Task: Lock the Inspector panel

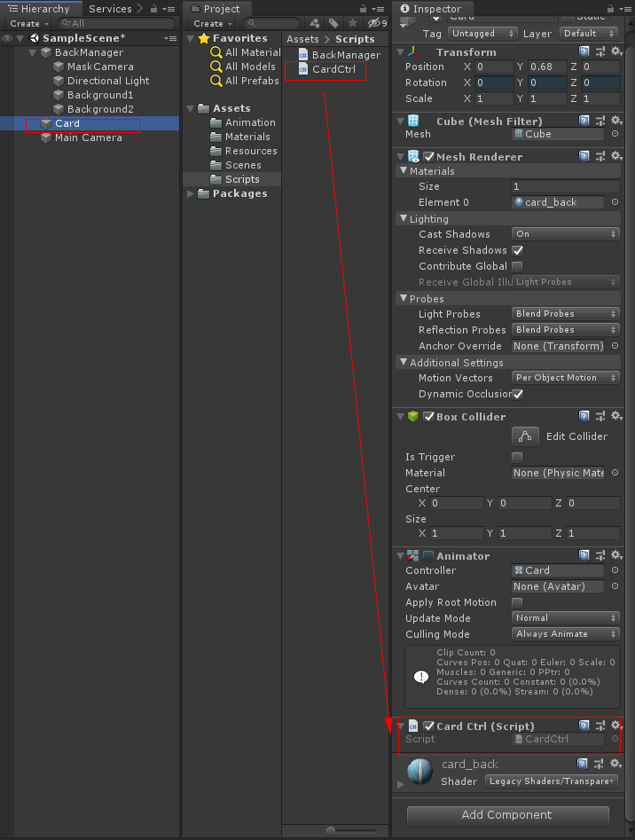Action: tap(610, 9)
